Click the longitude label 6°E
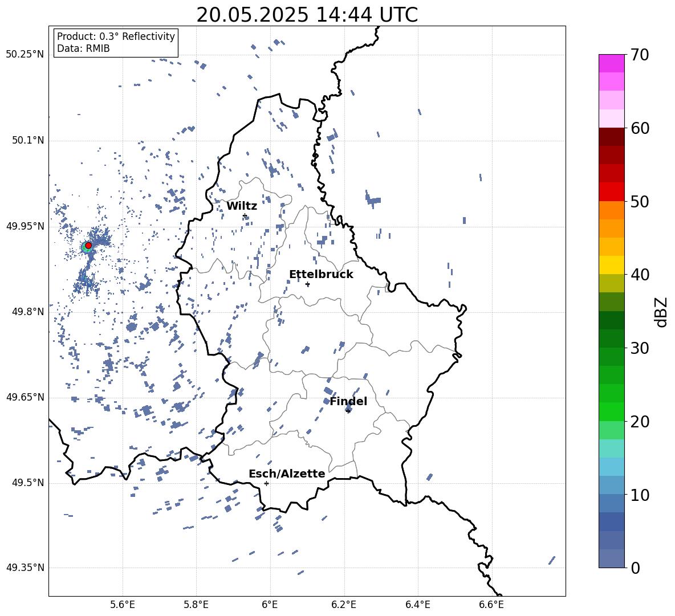675x616 pixels. 270,605
